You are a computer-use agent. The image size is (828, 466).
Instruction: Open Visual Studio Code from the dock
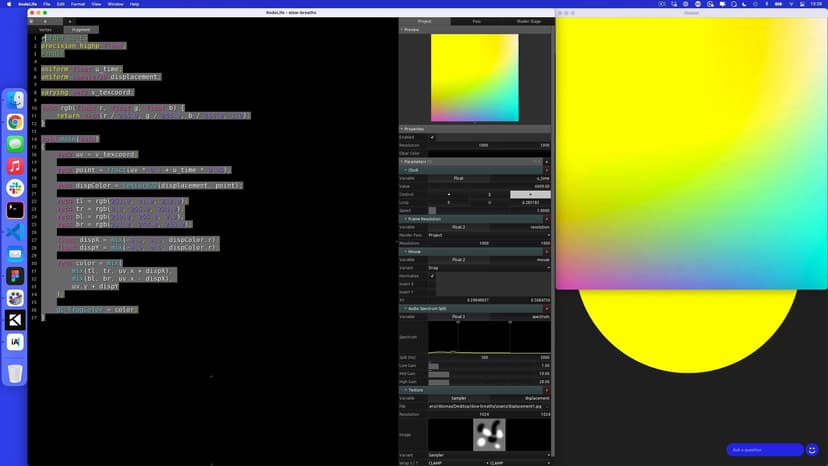pyautogui.click(x=15, y=232)
